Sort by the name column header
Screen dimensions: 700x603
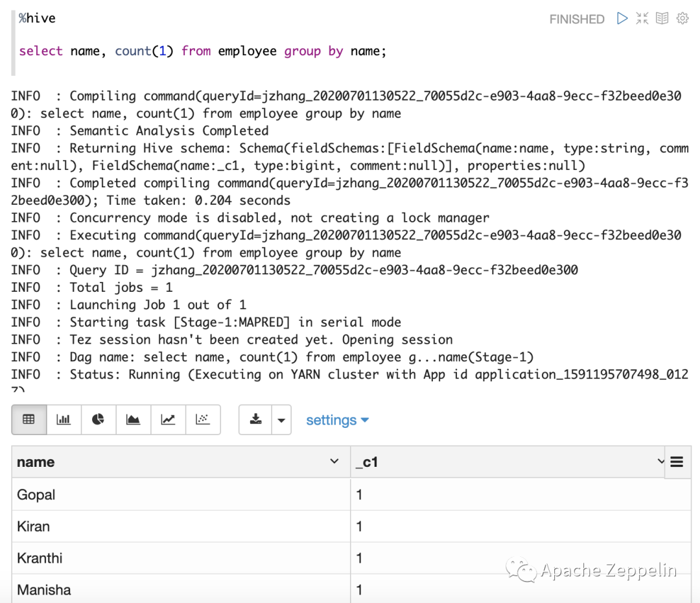pos(36,462)
